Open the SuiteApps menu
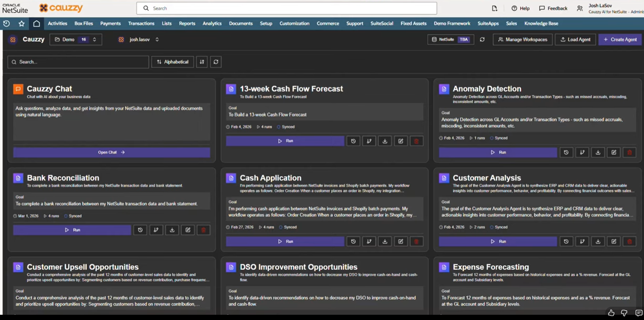 coord(488,23)
